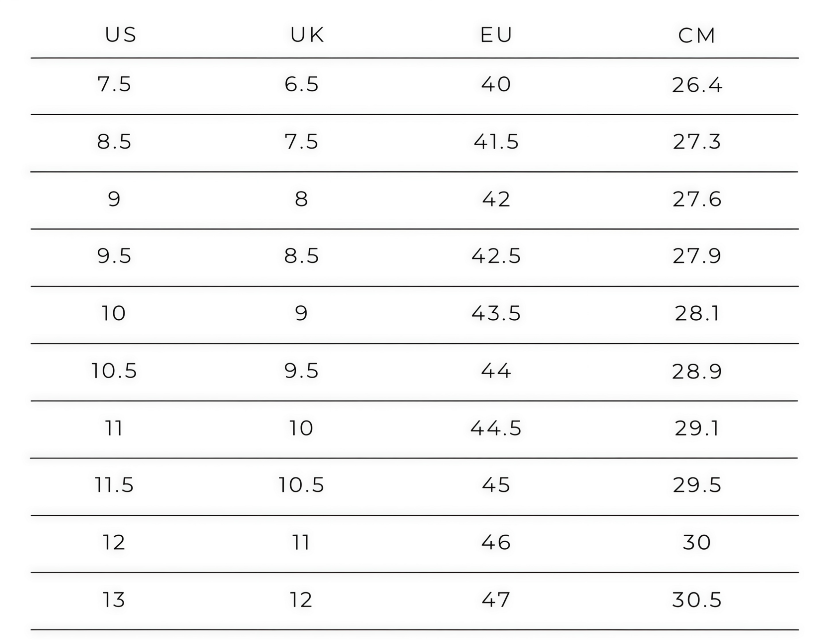Click the 27.3 CM cell

pos(697,142)
